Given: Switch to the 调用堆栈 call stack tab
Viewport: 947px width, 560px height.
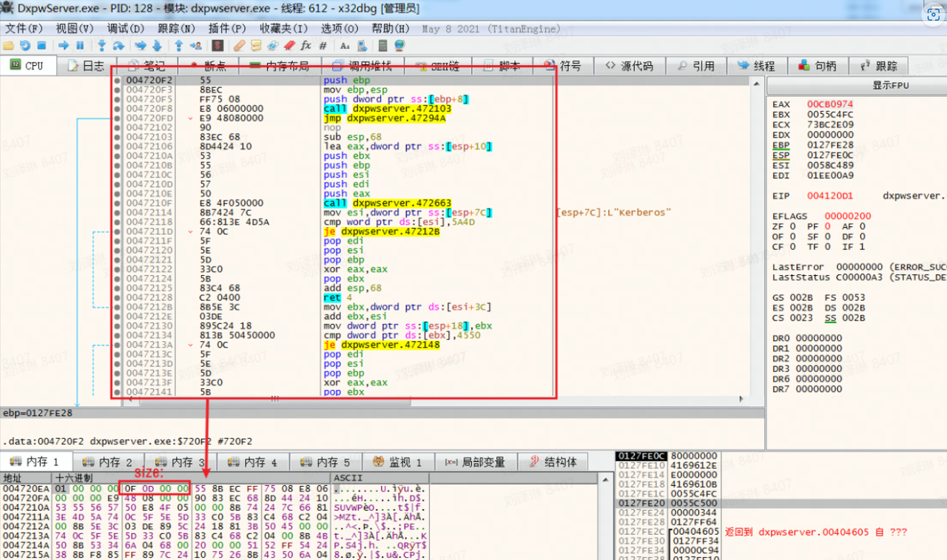Looking at the screenshot, I should click(362, 66).
